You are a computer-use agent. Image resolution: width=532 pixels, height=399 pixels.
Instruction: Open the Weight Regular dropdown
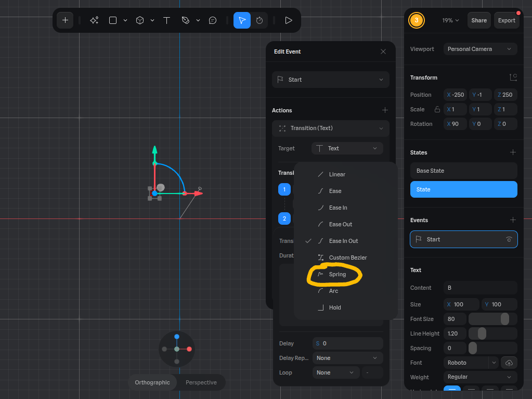480,377
